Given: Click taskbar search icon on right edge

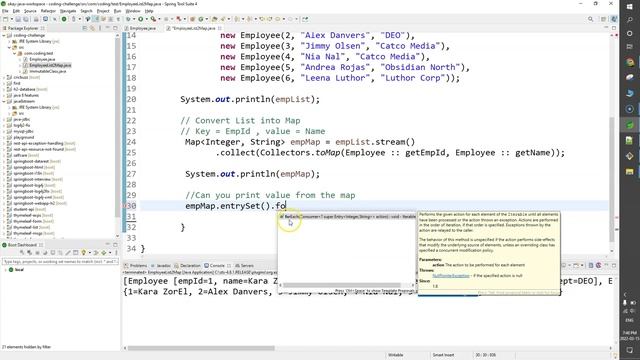Looking at the screenshot, I should [630, 20].
